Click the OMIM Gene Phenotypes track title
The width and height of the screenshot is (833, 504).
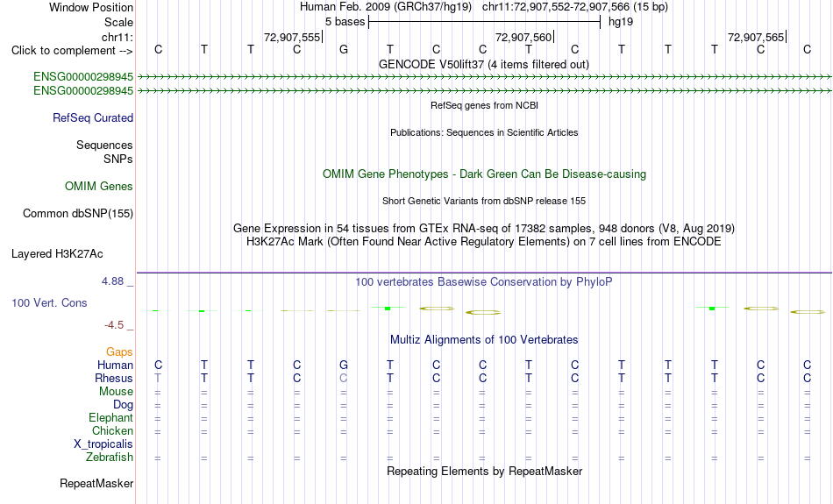click(x=484, y=174)
